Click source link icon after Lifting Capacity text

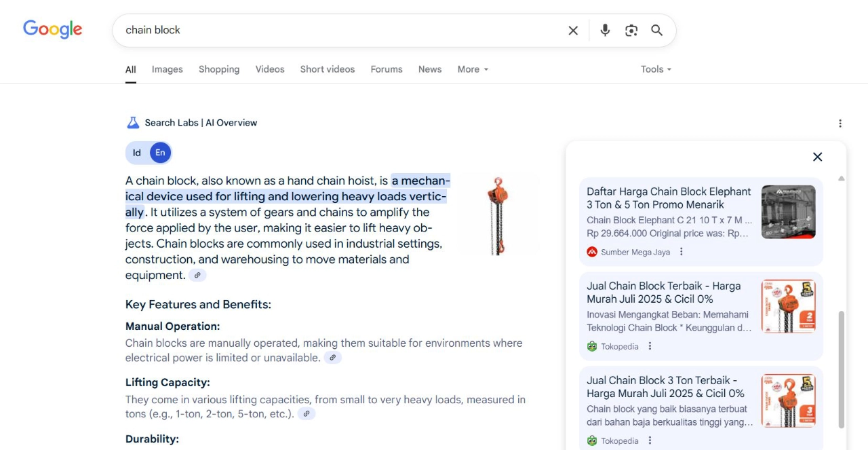[x=307, y=414]
